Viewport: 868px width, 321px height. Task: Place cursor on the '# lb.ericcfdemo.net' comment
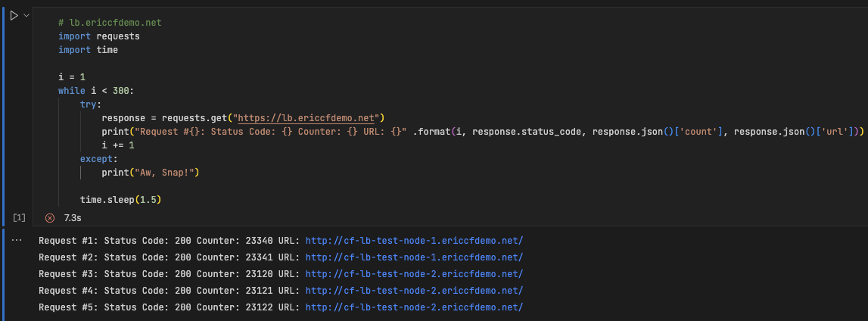pos(110,23)
